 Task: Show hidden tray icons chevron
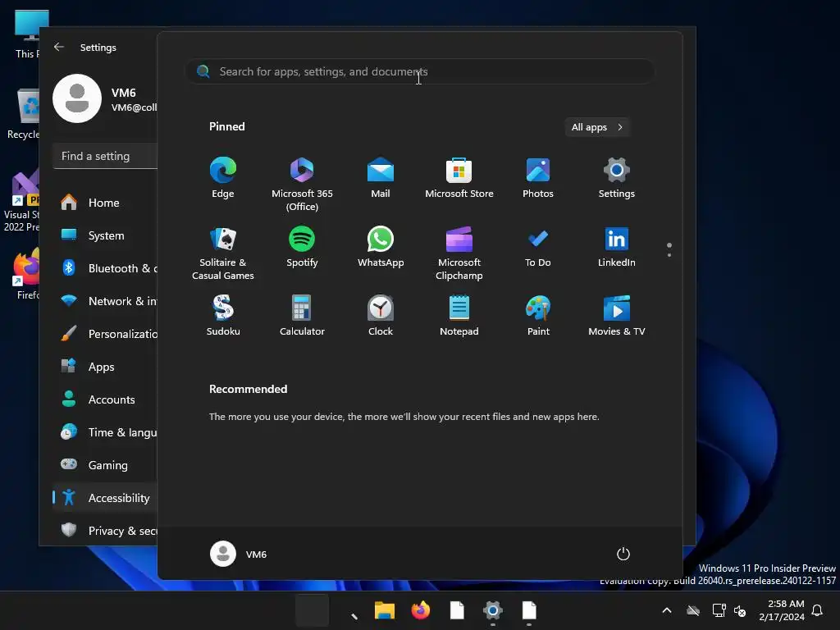click(667, 610)
